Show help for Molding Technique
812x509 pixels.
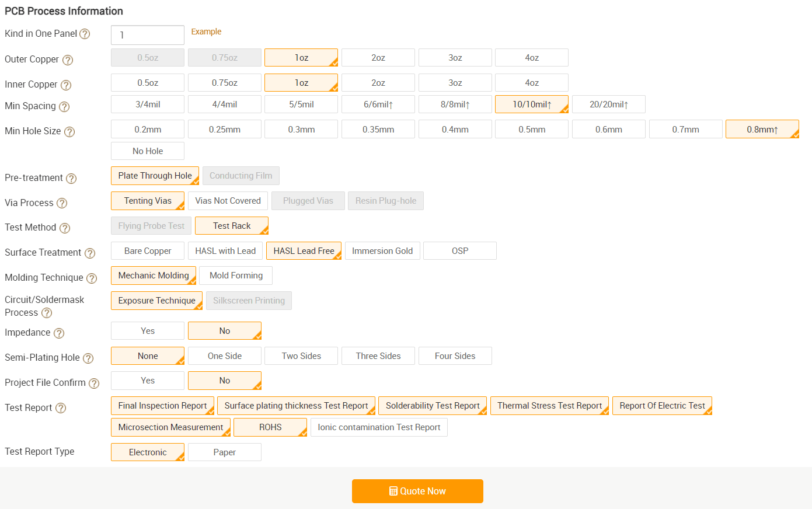[92, 278]
